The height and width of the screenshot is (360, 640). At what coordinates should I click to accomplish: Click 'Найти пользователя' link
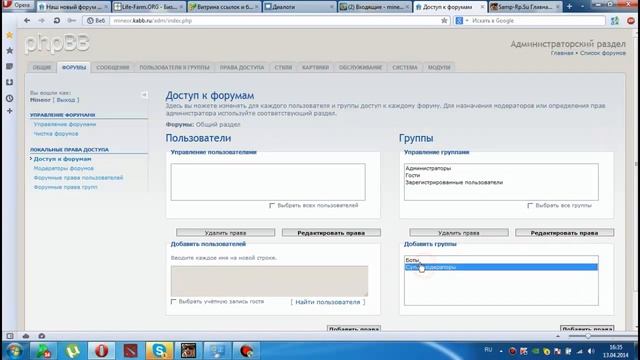click(x=328, y=302)
